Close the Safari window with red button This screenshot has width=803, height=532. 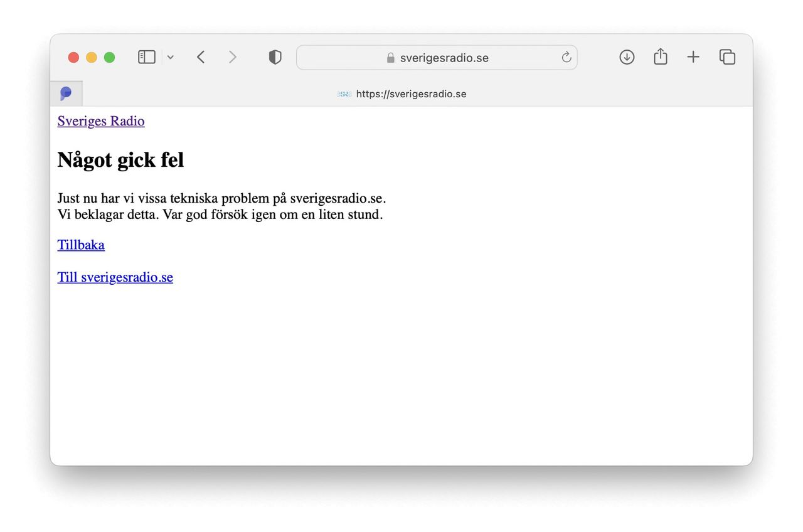click(73, 58)
